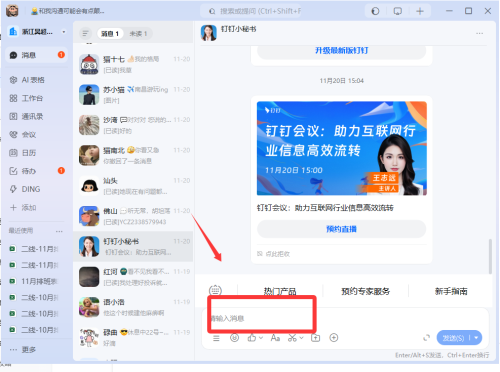Open the 新手指南 menu
Viewport: 500px width, 372px height.
pyautogui.click(x=451, y=291)
